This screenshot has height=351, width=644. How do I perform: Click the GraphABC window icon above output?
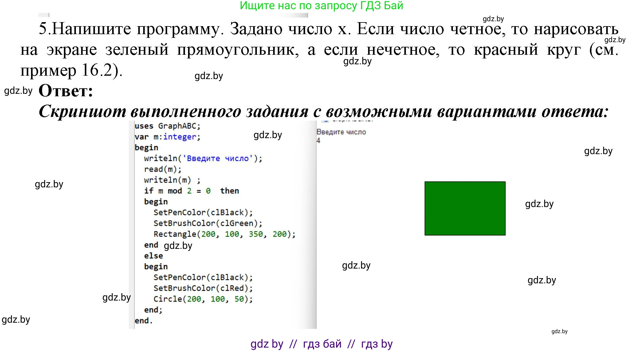pos(325,121)
